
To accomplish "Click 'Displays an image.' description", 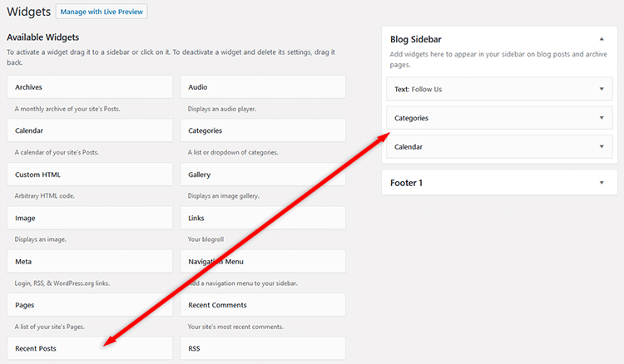I will pos(40,239).
